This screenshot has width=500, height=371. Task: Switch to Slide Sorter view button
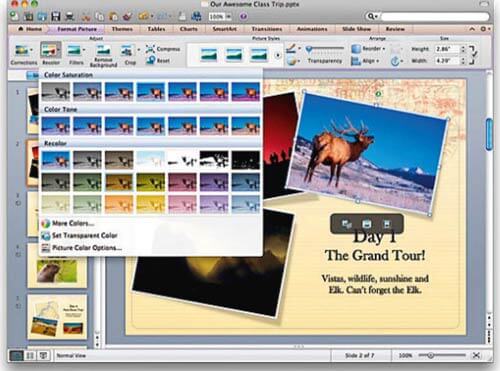point(30,355)
